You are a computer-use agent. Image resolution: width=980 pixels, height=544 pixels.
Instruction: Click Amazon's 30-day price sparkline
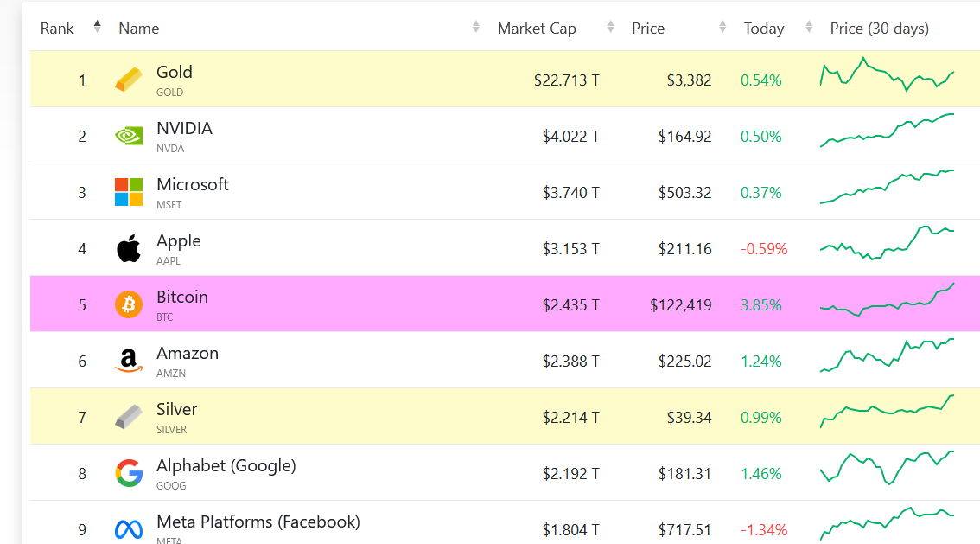(x=887, y=355)
